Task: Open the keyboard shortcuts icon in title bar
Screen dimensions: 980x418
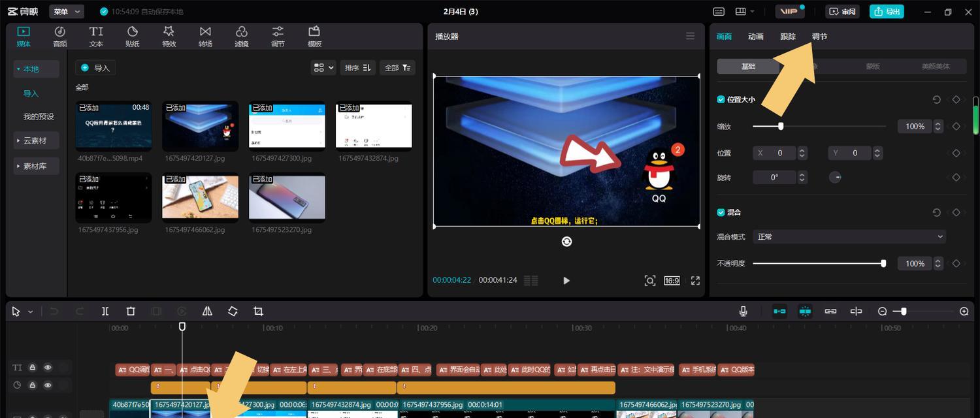Action: 719,12
